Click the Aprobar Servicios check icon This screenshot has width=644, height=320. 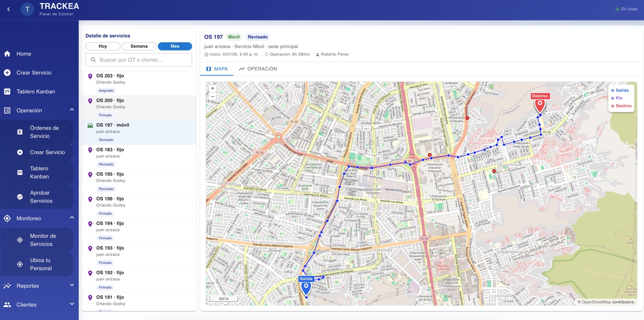tap(20, 197)
